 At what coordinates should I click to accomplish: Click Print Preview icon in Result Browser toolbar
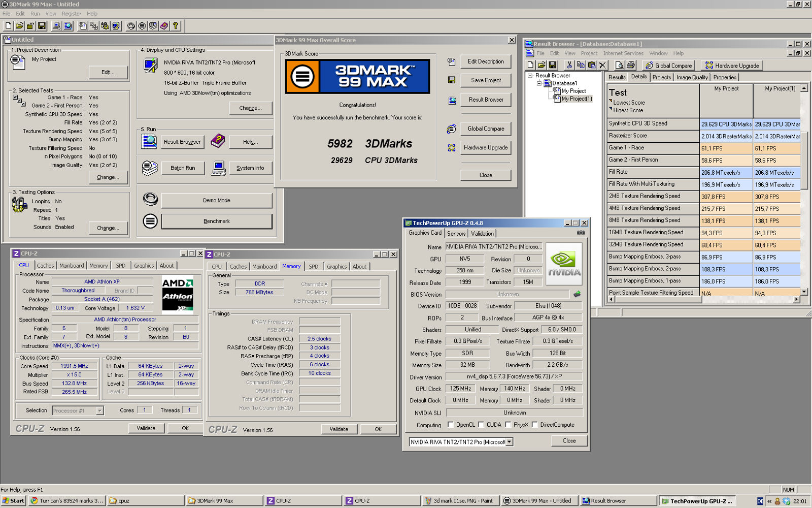tap(619, 65)
